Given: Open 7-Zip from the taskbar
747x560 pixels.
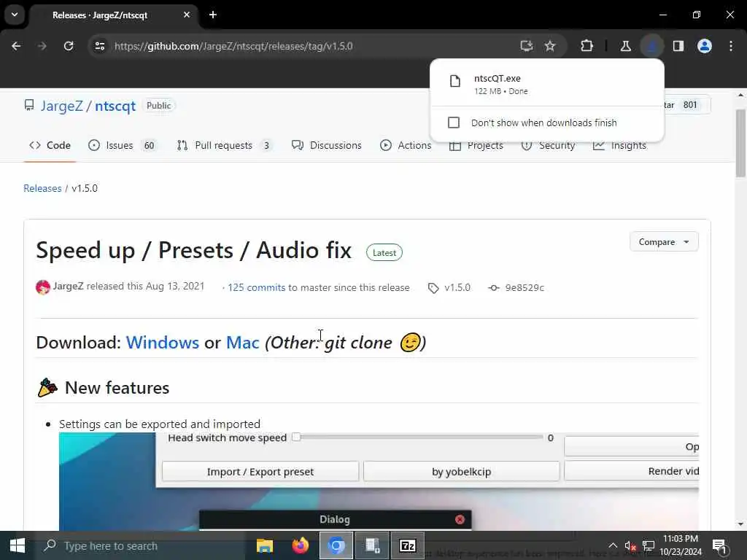Looking at the screenshot, I should (408, 545).
